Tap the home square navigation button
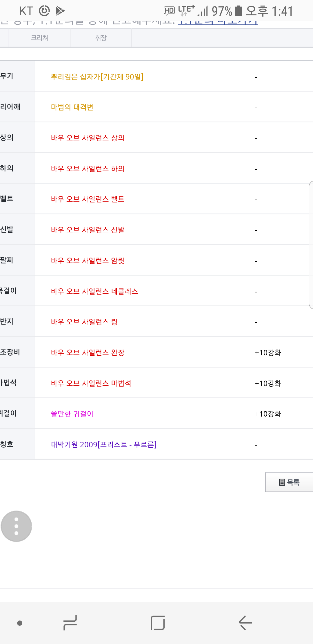The width and height of the screenshot is (313, 644). (158, 623)
